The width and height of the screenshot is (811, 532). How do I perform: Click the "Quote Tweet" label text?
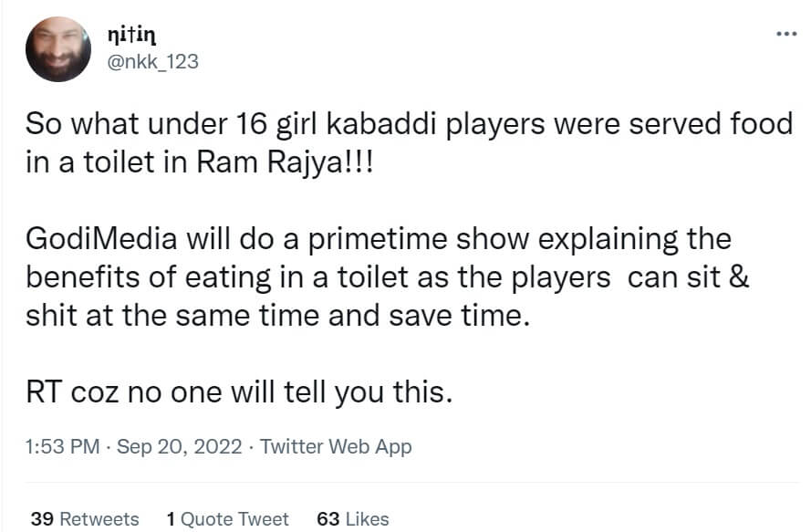234,518
